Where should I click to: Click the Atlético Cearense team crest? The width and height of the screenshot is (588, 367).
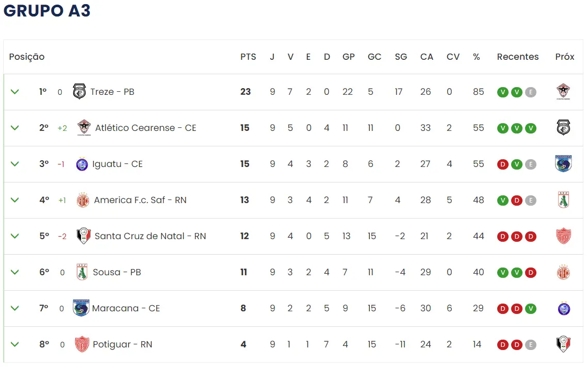tap(84, 128)
